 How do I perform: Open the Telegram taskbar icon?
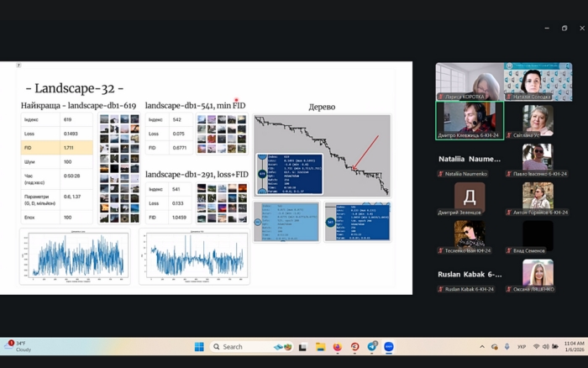(372, 346)
